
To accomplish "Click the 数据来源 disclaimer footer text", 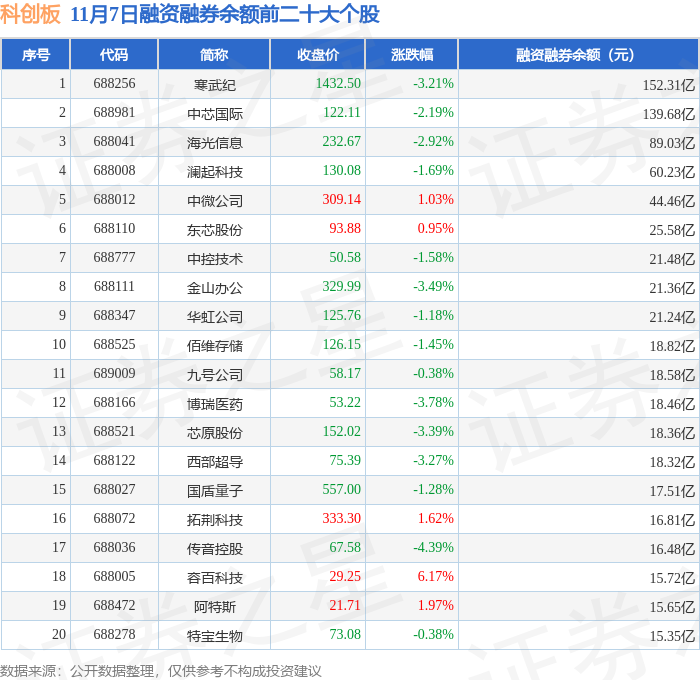I will point(161,671).
